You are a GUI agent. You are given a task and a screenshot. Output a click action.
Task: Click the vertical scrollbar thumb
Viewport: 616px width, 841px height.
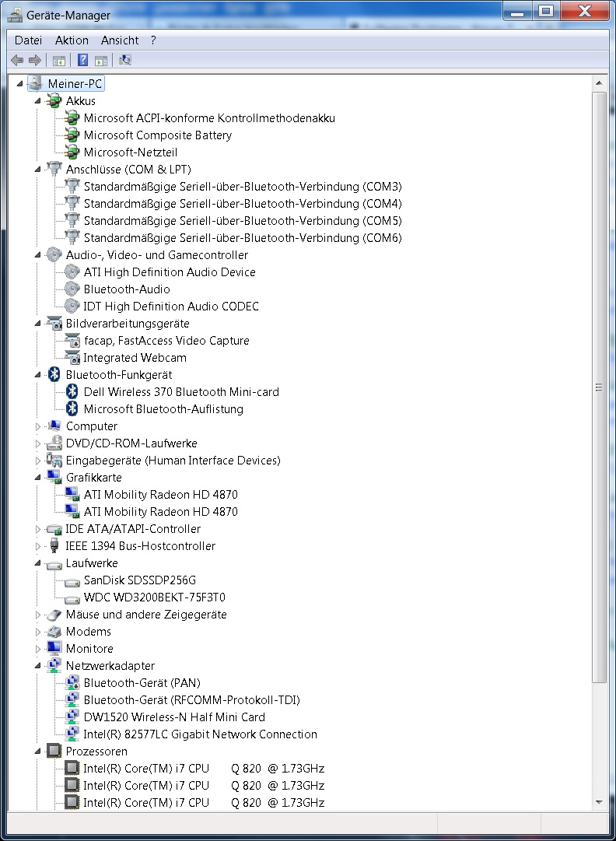coord(599,387)
